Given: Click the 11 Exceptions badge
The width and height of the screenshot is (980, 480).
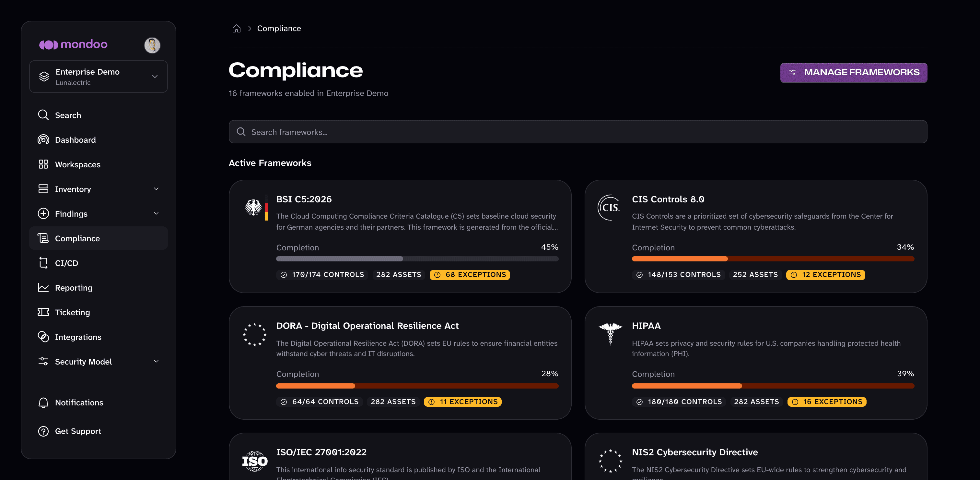Looking at the screenshot, I should click(x=462, y=402).
